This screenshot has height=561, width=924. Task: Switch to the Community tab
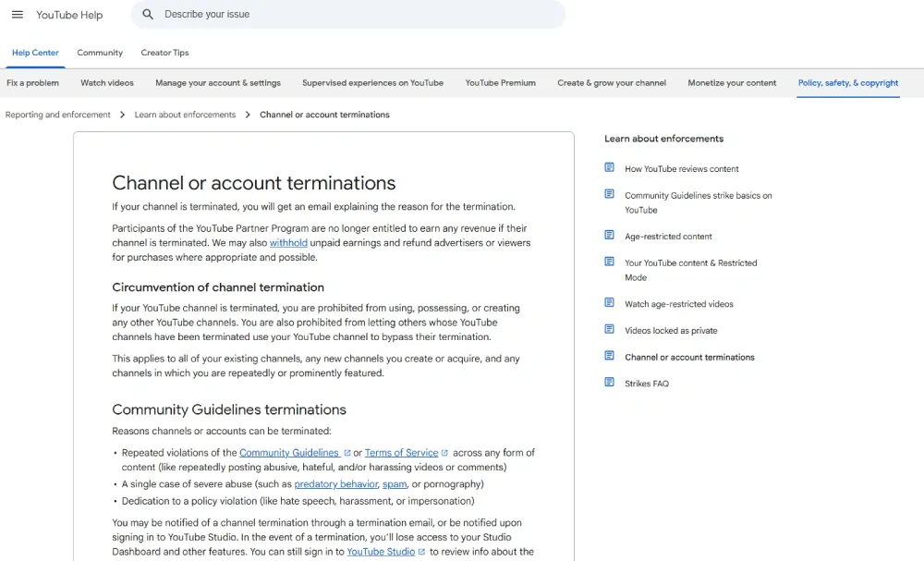100,53
